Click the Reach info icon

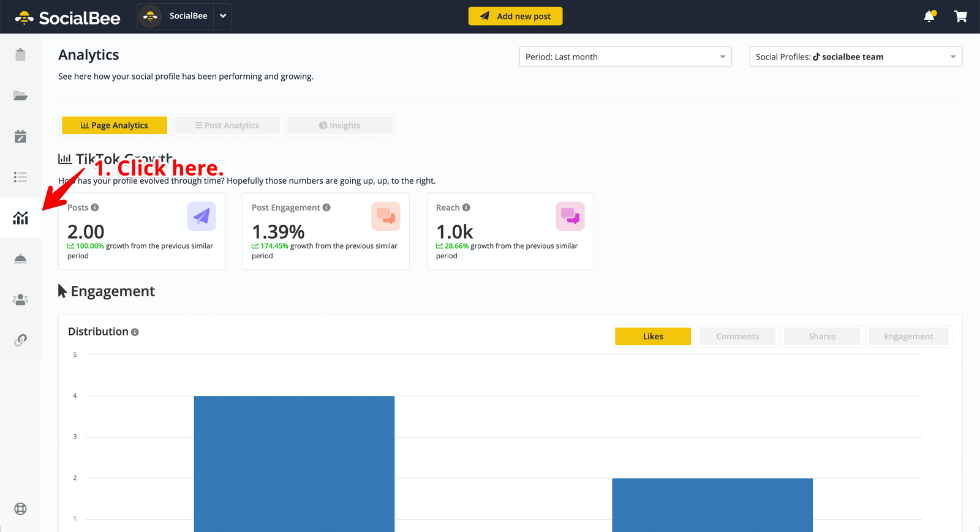click(466, 208)
